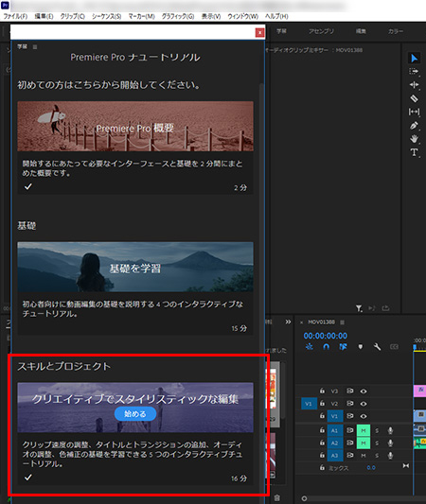Select the Type (T) tool
The image size is (426, 504).
pos(414,152)
